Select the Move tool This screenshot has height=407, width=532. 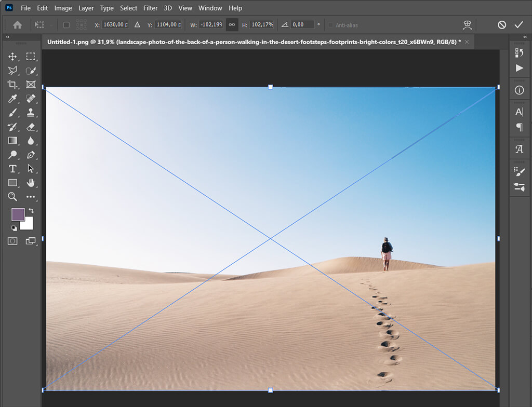point(13,57)
